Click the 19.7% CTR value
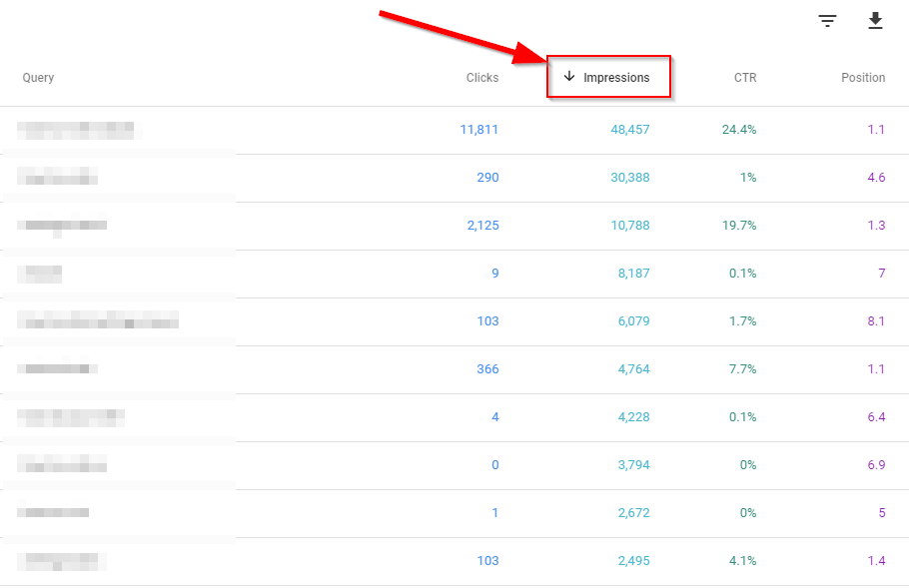 (x=738, y=226)
